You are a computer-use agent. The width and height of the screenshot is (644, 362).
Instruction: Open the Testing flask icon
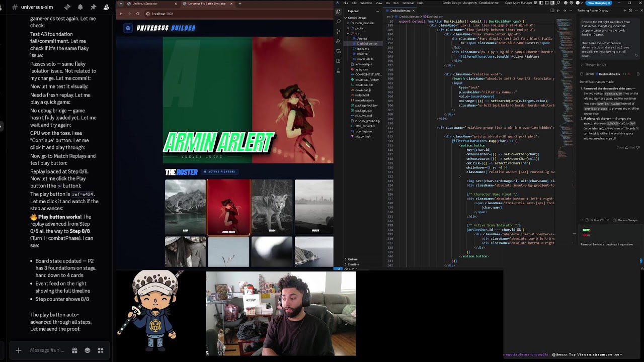(x=338, y=70)
